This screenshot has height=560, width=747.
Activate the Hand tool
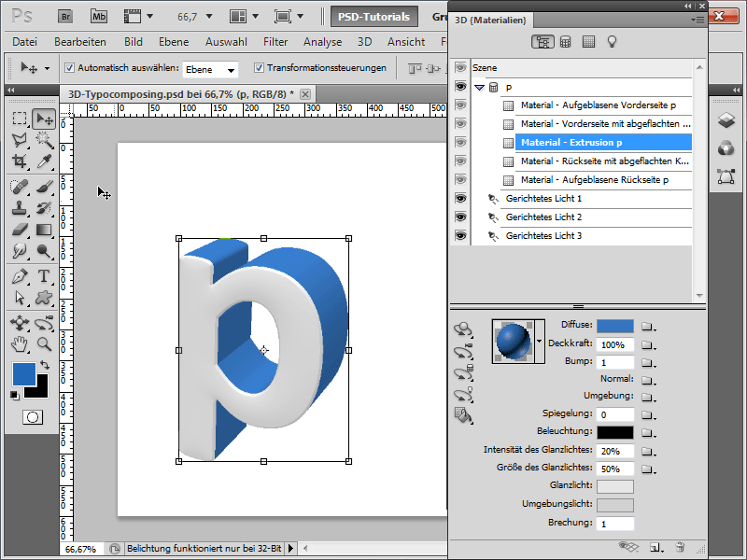tap(20, 343)
